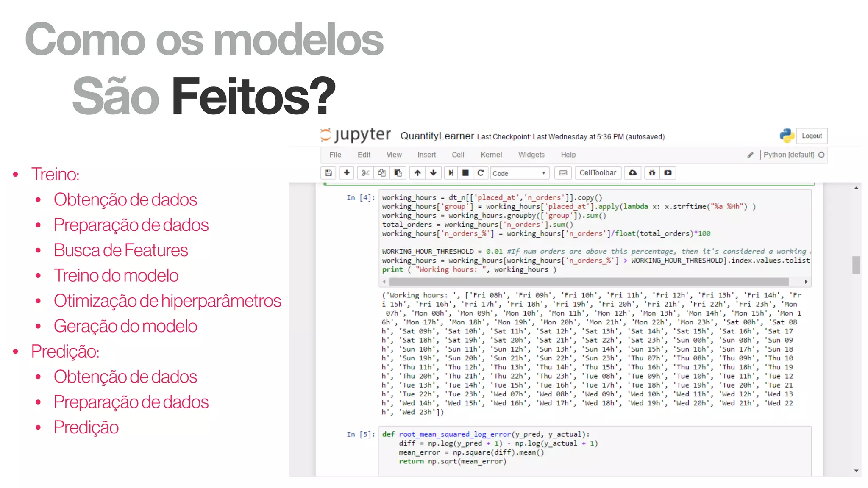The image size is (868, 488).
Task: Restart the kernel with refresh icon
Action: click(480, 173)
